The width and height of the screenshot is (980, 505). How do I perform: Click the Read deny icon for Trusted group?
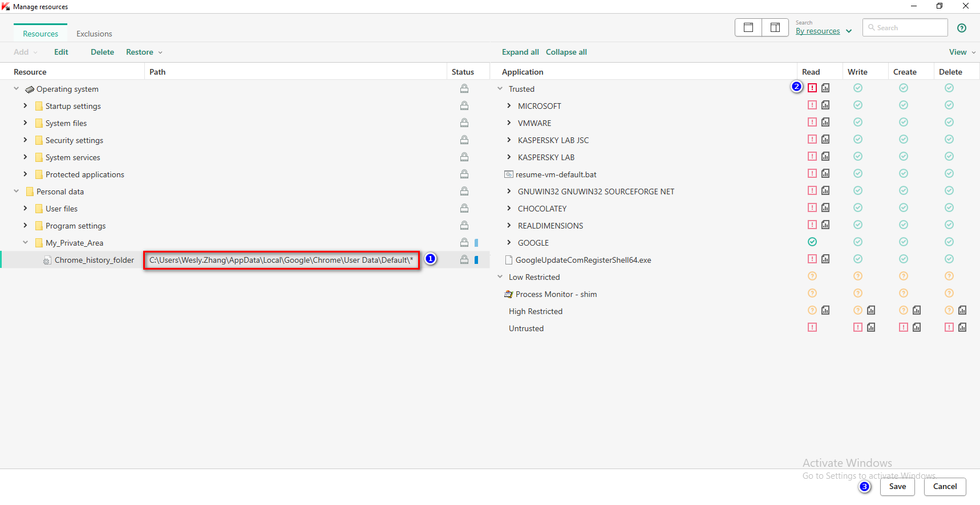click(x=812, y=88)
